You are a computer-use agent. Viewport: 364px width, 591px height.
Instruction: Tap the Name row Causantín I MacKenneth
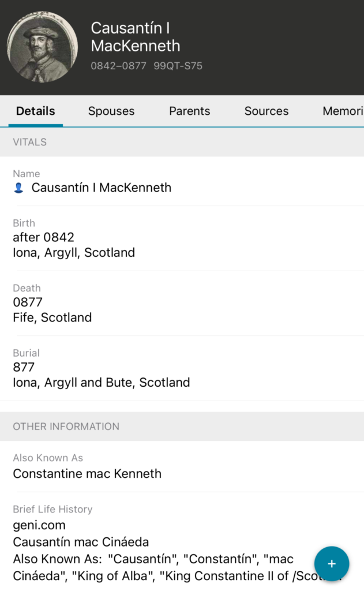tap(101, 188)
